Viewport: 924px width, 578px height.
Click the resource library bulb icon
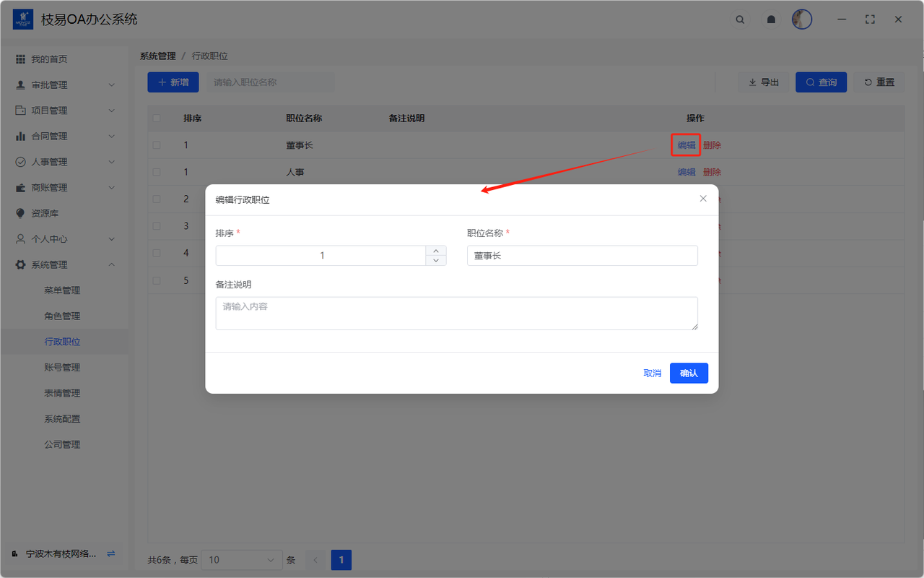click(20, 213)
